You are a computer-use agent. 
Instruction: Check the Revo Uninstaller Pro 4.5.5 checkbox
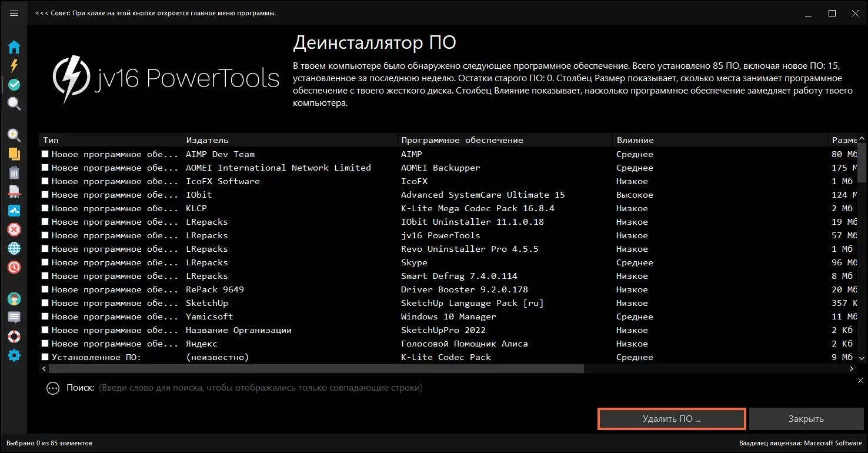tap(45, 249)
